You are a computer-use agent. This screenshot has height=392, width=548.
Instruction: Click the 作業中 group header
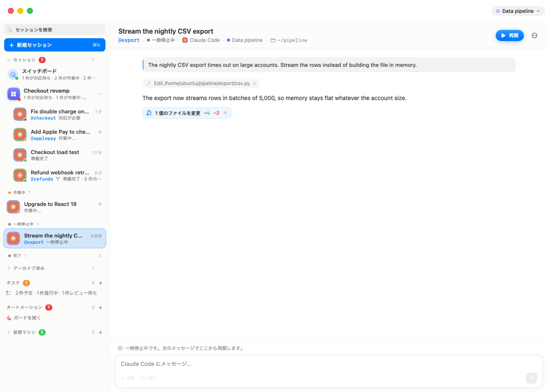click(19, 193)
